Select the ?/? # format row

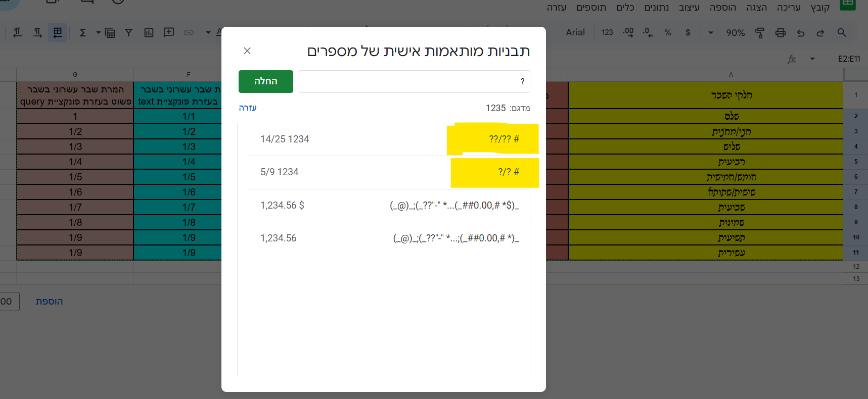[x=389, y=172]
